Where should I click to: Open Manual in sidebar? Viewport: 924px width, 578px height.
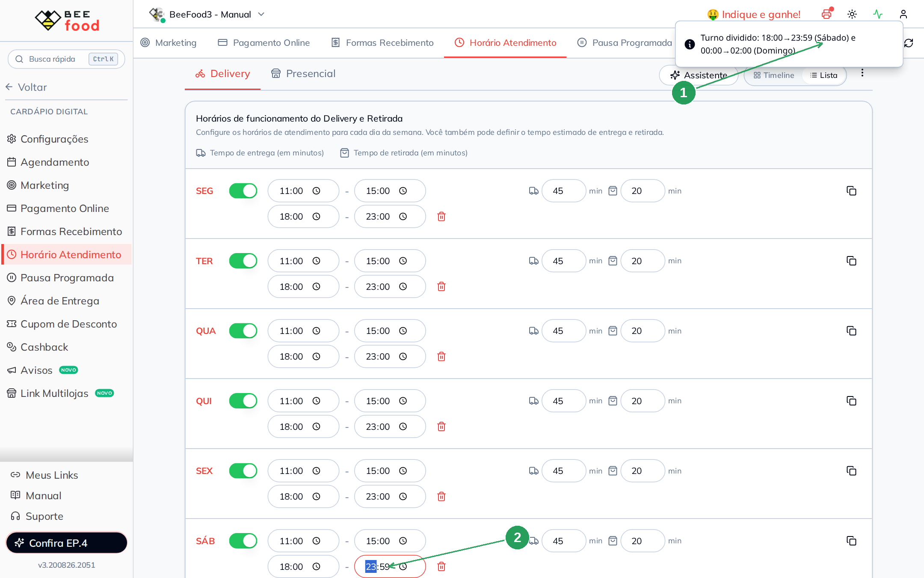tap(36, 496)
